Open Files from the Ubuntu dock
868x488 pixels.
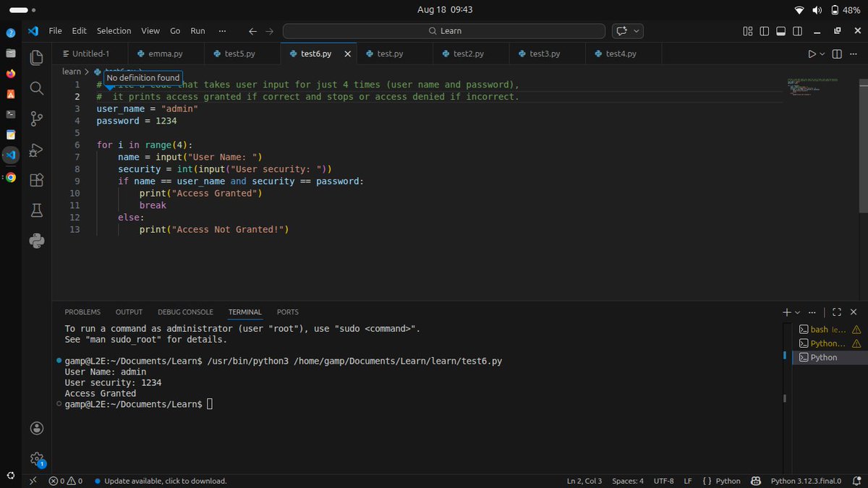[x=10, y=53]
